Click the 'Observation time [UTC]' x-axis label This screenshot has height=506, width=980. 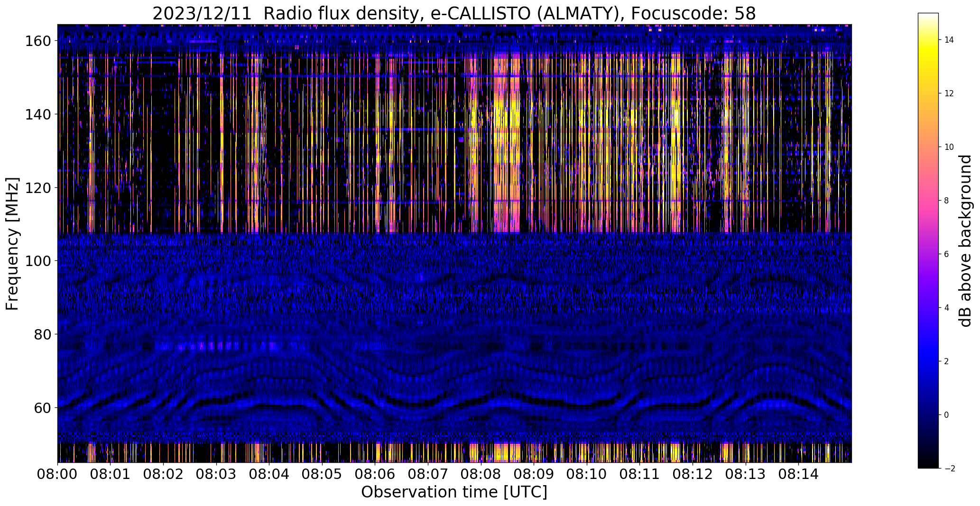point(454,492)
